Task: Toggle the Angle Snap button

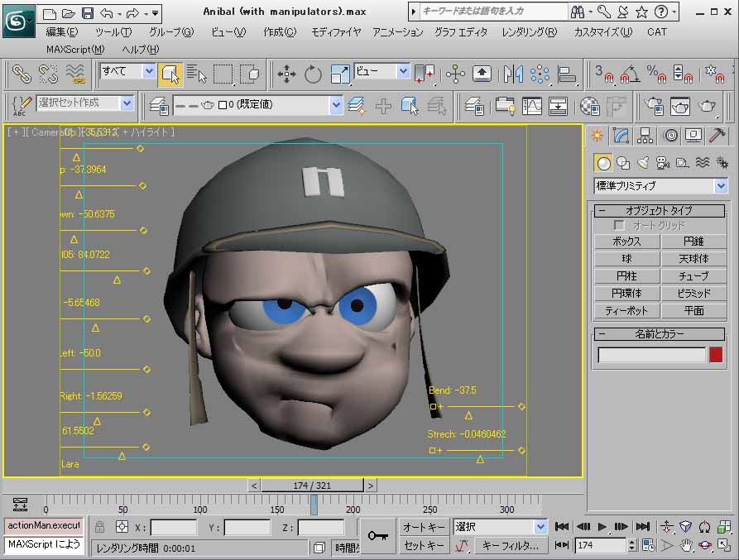Action: coord(630,74)
